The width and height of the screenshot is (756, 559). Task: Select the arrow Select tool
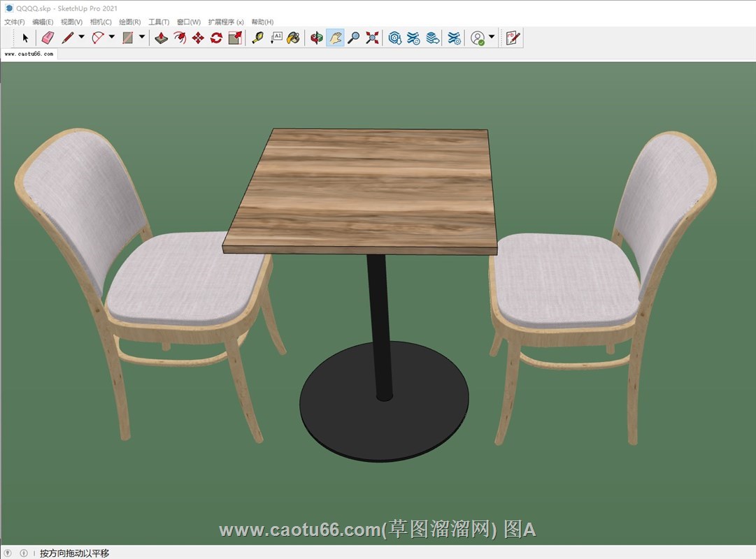click(x=25, y=38)
